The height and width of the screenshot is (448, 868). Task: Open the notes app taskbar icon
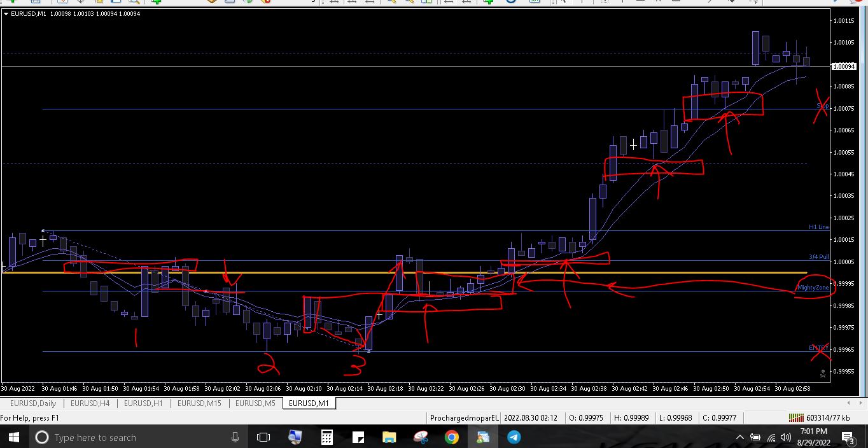[358, 437]
